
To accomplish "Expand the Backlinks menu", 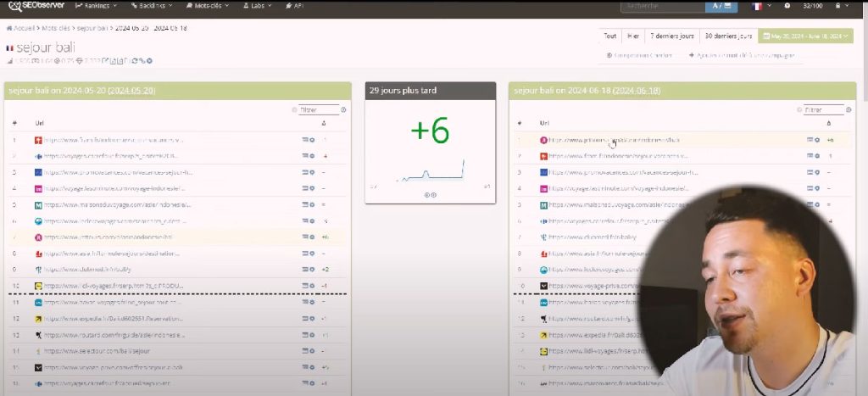I will 153,6.
